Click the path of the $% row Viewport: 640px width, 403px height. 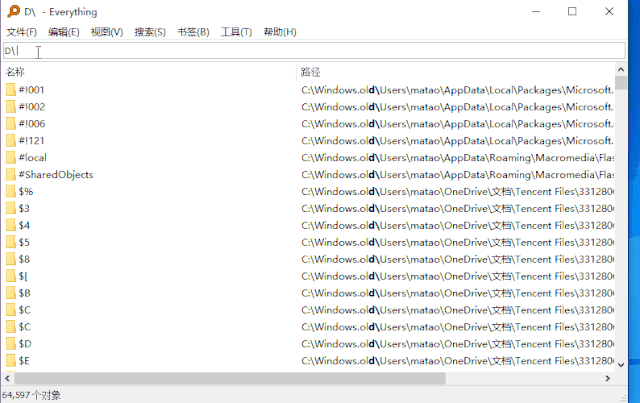[x=458, y=191]
